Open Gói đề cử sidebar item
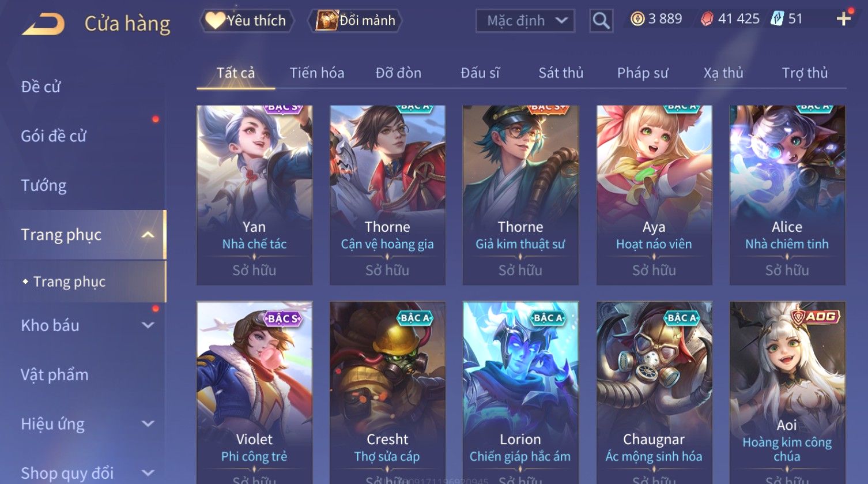 (x=54, y=136)
